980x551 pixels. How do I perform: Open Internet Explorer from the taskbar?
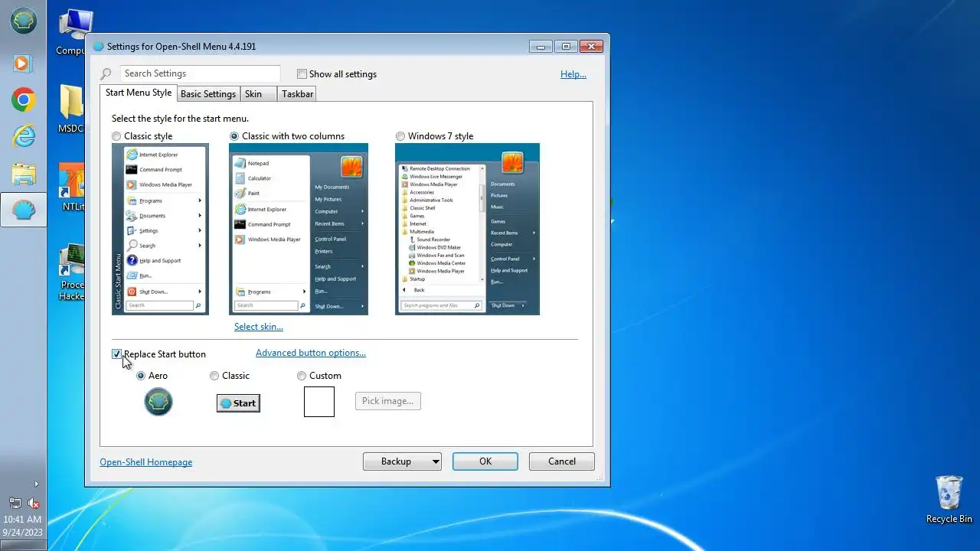[23, 136]
